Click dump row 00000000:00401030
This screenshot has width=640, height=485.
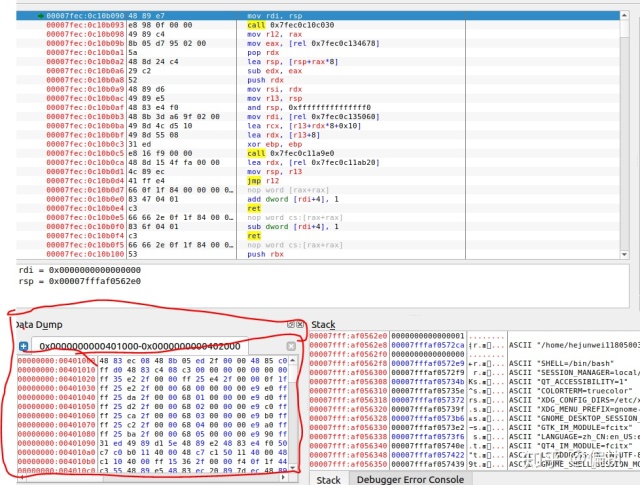152,388
